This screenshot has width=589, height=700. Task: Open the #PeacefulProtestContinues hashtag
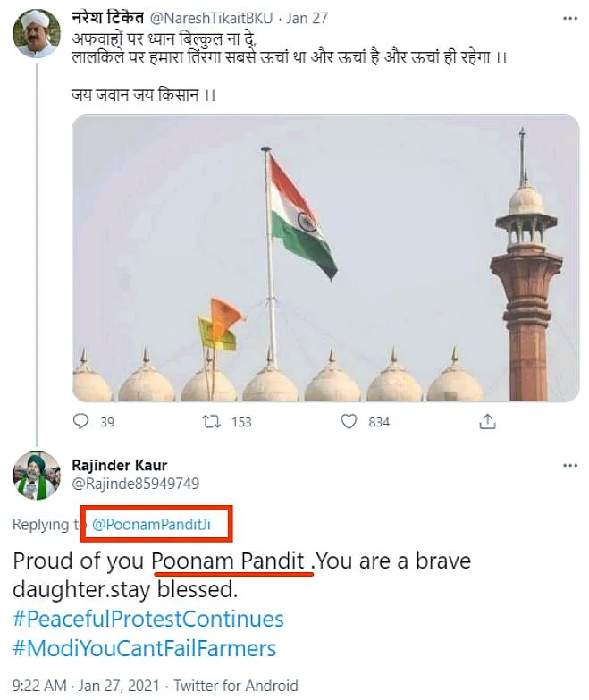coord(148,619)
